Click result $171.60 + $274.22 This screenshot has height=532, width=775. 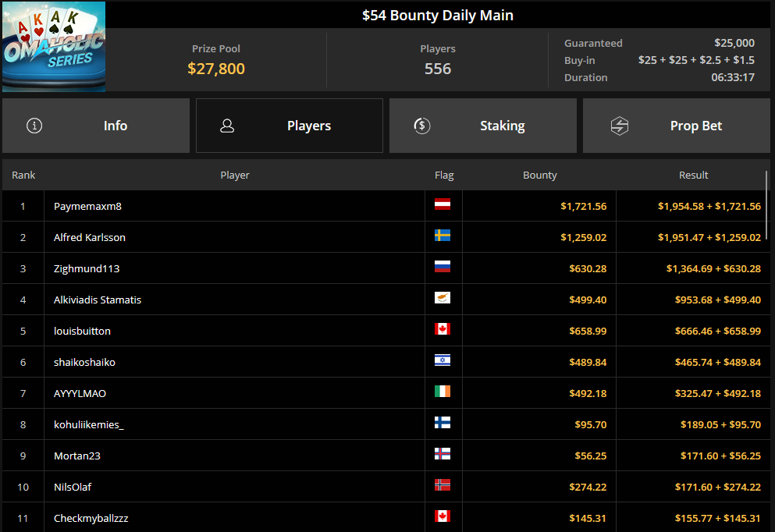tap(718, 487)
